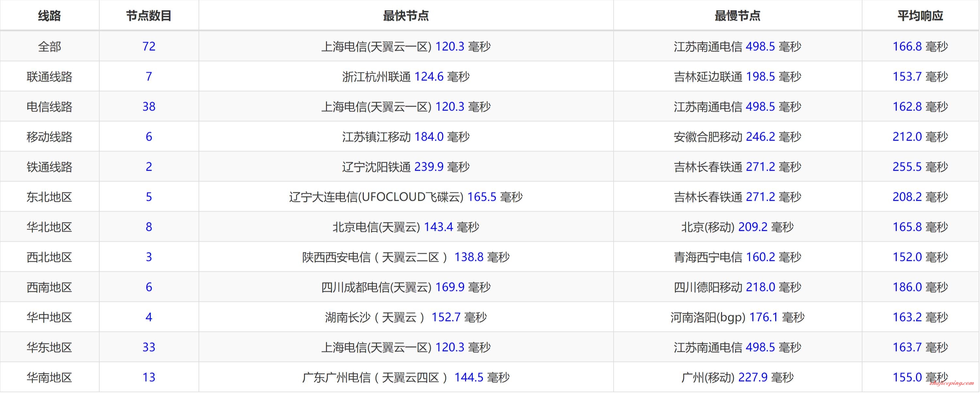Click 青海西宁电信 160.2 毫秒 cell
Screen dimensions: 980x394
(x=737, y=257)
